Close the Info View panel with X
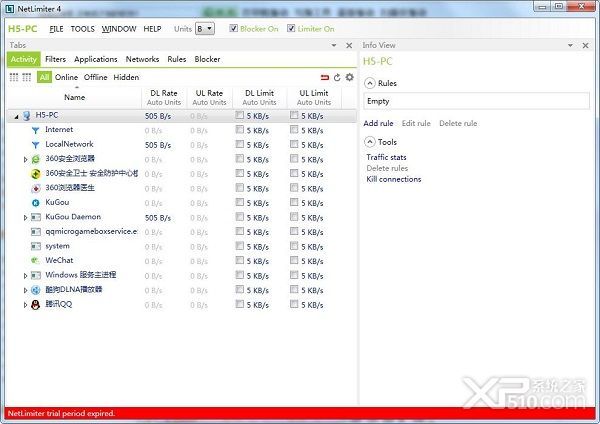The height and width of the screenshot is (424, 600). click(585, 46)
